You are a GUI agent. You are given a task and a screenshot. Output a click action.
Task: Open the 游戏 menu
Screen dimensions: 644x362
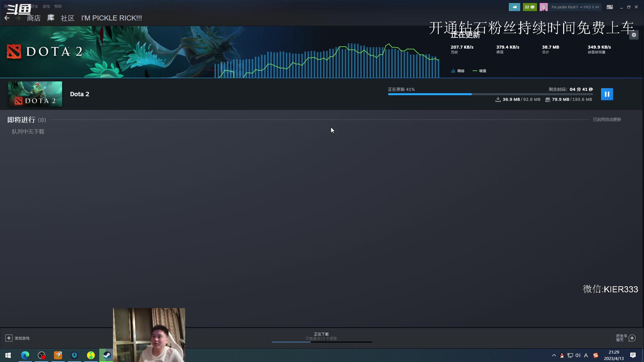coord(46,6)
